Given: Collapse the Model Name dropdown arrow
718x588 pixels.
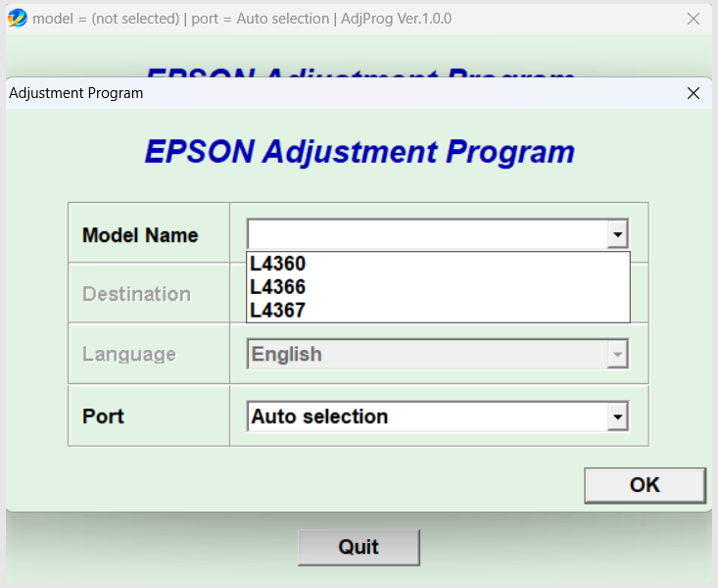Looking at the screenshot, I should pos(617,234).
